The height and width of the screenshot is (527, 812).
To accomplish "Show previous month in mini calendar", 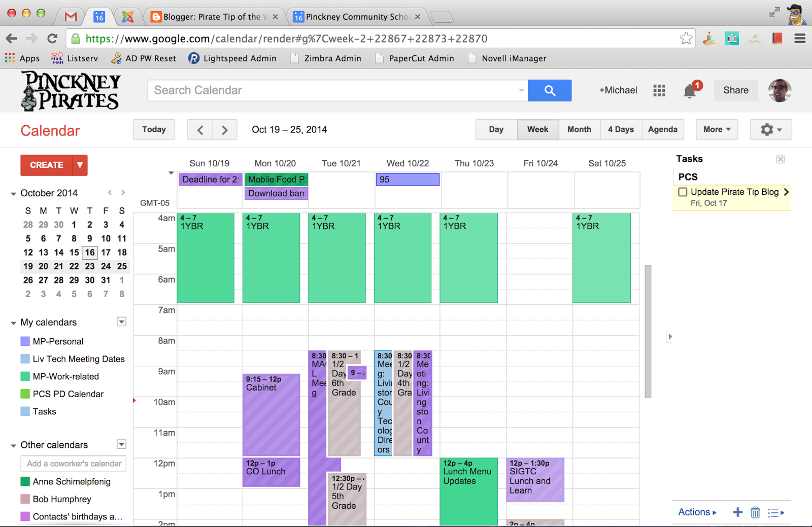I will click(x=110, y=192).
